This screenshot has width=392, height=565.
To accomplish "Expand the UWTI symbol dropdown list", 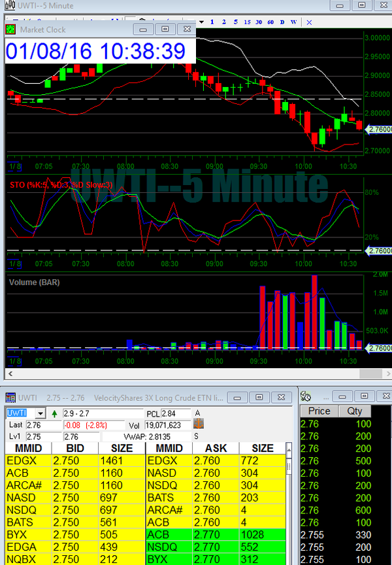I will (41, 414).
